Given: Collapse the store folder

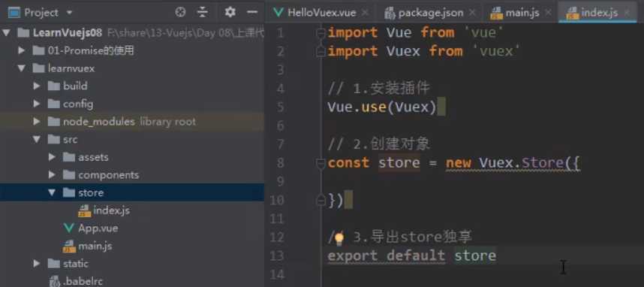Looking at the screenshot, I should click(52, 192).
